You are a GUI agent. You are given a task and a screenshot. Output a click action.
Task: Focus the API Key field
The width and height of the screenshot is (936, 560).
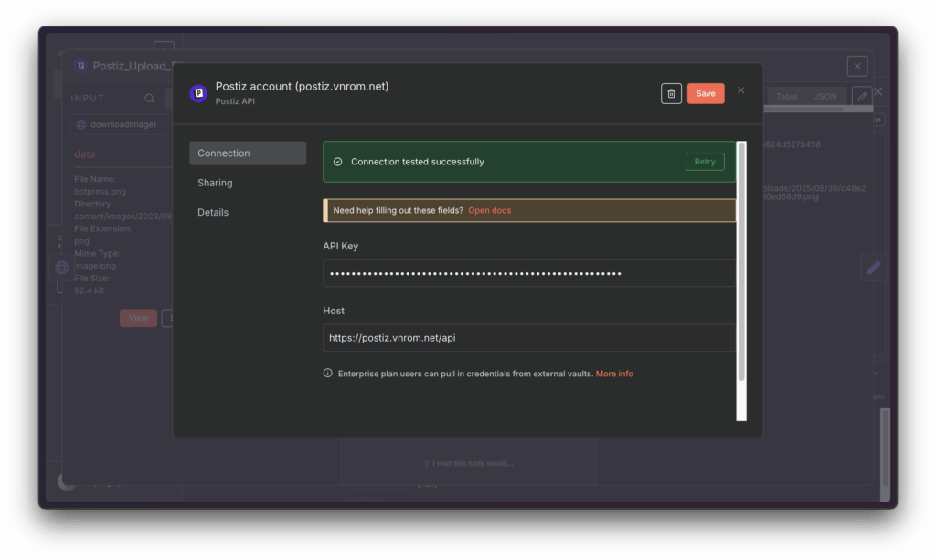tap(529, 273)
